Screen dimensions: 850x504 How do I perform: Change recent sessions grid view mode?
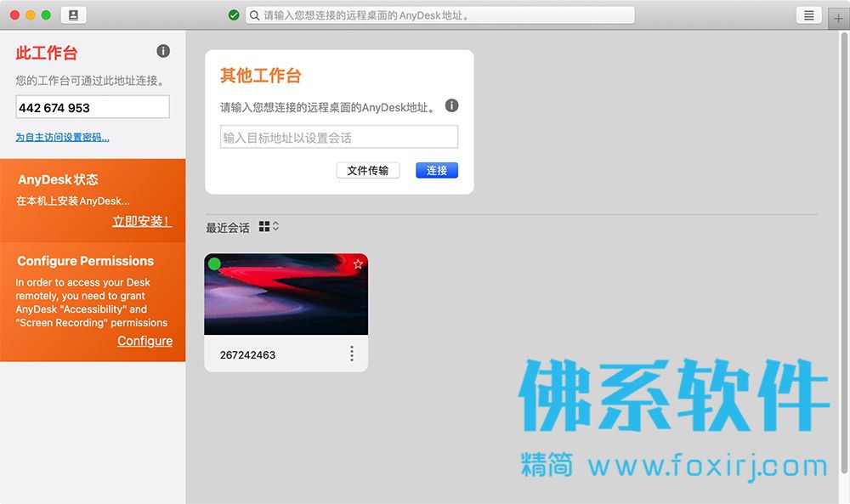(269, 227)
